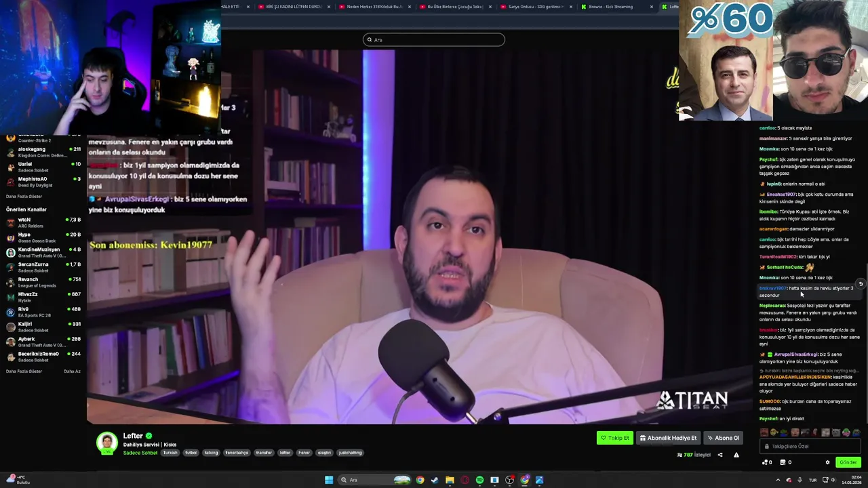Viewport: 868px width, 488px height.
Task: Show hidden system tray icons chevron
Action: click(x=778, y=480)
